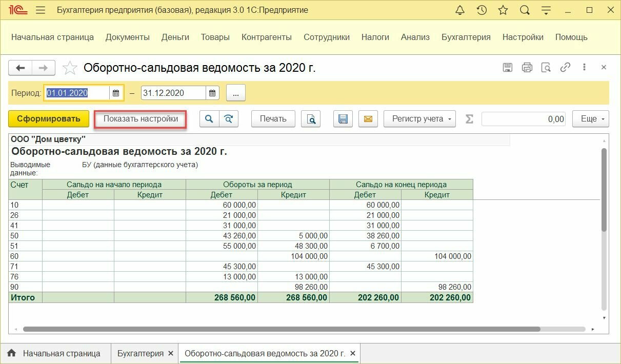Click find next icon in toolbar
Viewport: 621px width, 364px height.
[229, 119]
